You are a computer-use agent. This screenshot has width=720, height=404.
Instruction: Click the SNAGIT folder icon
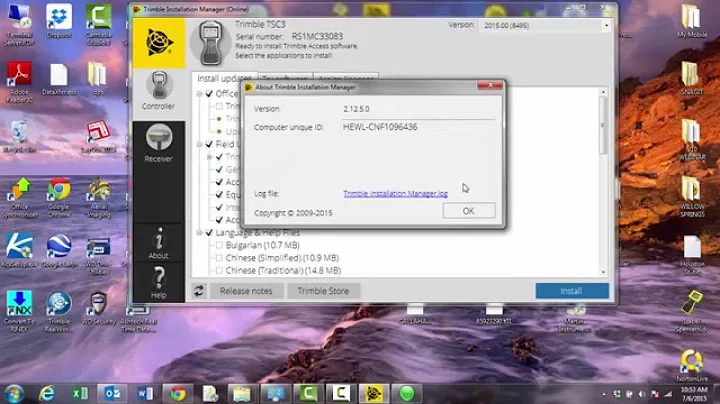click(692, 78)
